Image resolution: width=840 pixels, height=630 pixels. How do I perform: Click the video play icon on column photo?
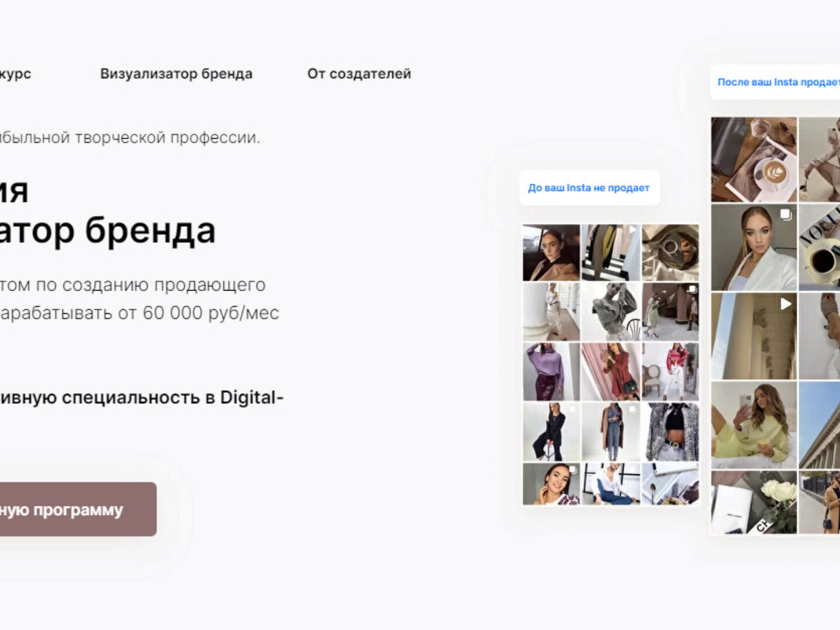[x=786, y=304]
